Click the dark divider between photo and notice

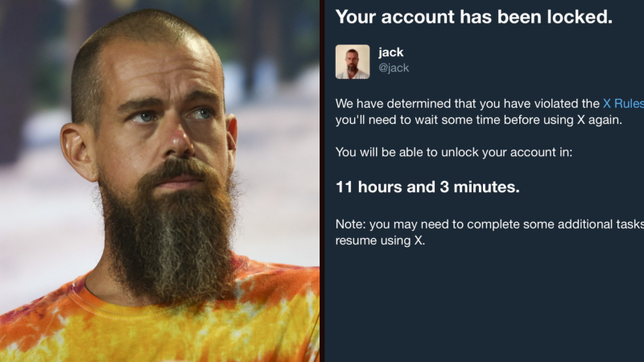click(x=322, y=181)
